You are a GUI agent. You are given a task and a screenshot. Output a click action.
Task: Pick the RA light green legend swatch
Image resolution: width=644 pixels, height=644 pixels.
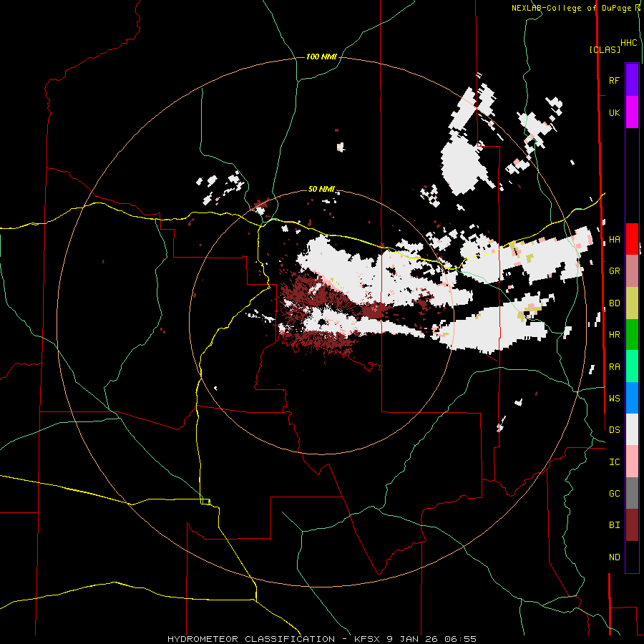pyautogui.click(x=632, y=366)
